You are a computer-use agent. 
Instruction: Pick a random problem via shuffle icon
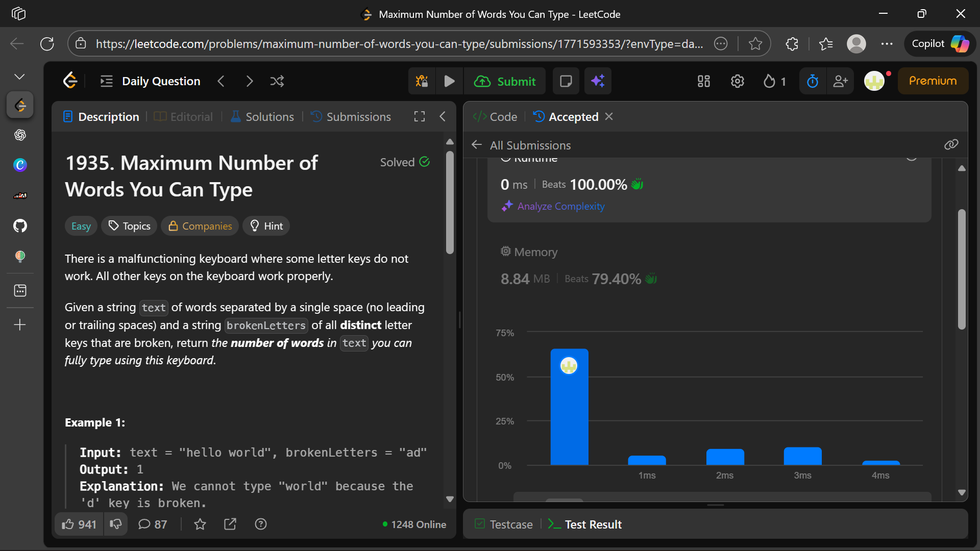pyautogui.click(x=277, y=81)
